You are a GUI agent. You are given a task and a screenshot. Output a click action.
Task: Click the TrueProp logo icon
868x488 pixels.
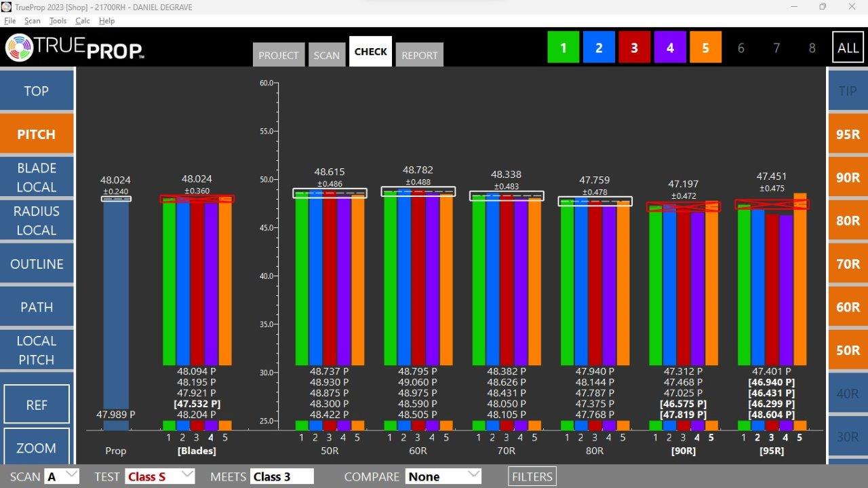(20, 48)
